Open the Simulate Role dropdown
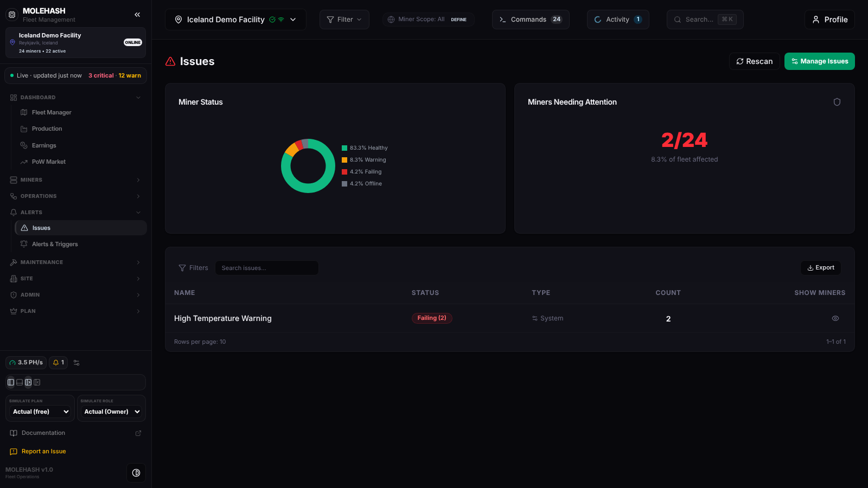 click(112, 412)
